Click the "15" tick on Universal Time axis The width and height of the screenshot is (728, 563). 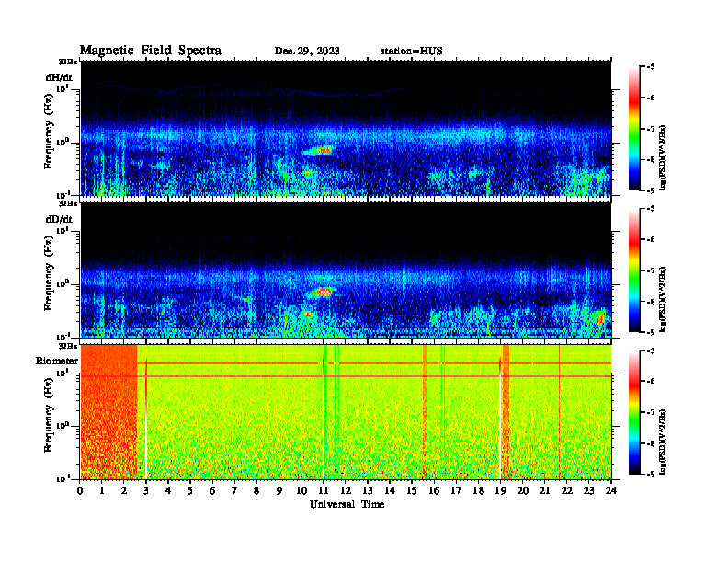pos(412,491)
